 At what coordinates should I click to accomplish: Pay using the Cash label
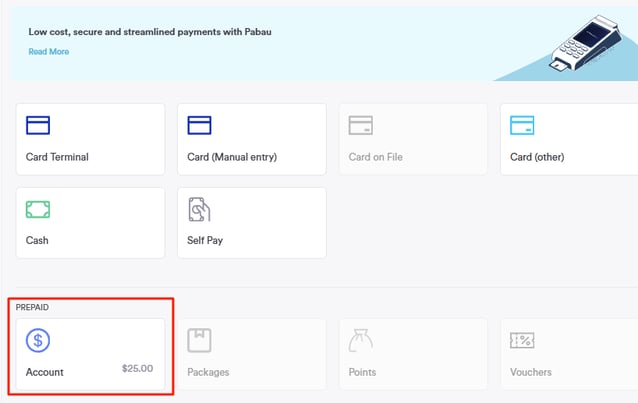click(x=37, y=241)
